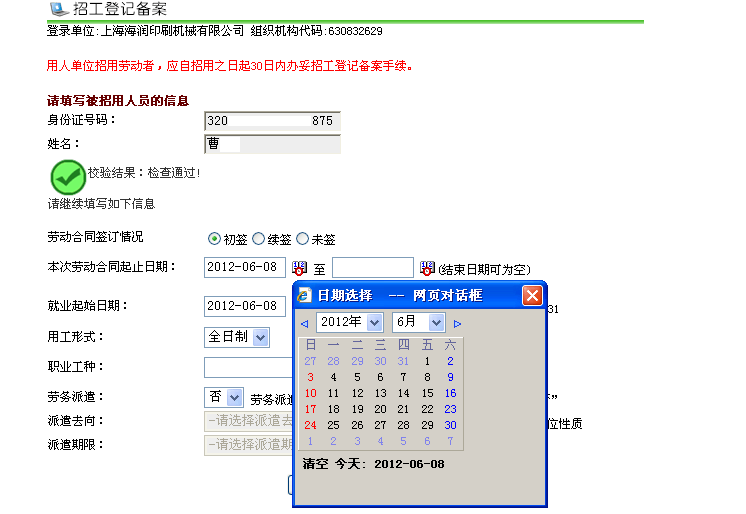Screen dimensions: 746x514
Task: Expand the 6月 month dropdown
Action: coord(419,322)
